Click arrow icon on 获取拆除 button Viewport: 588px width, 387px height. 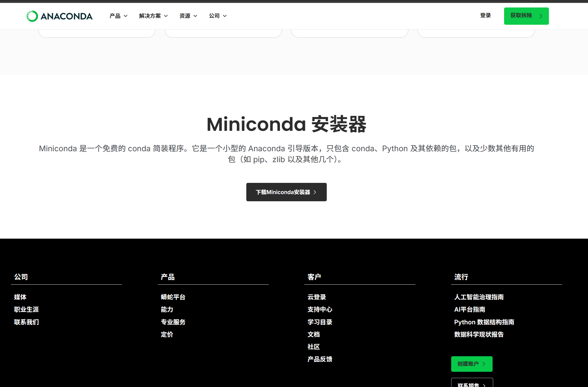coord(541,16)
